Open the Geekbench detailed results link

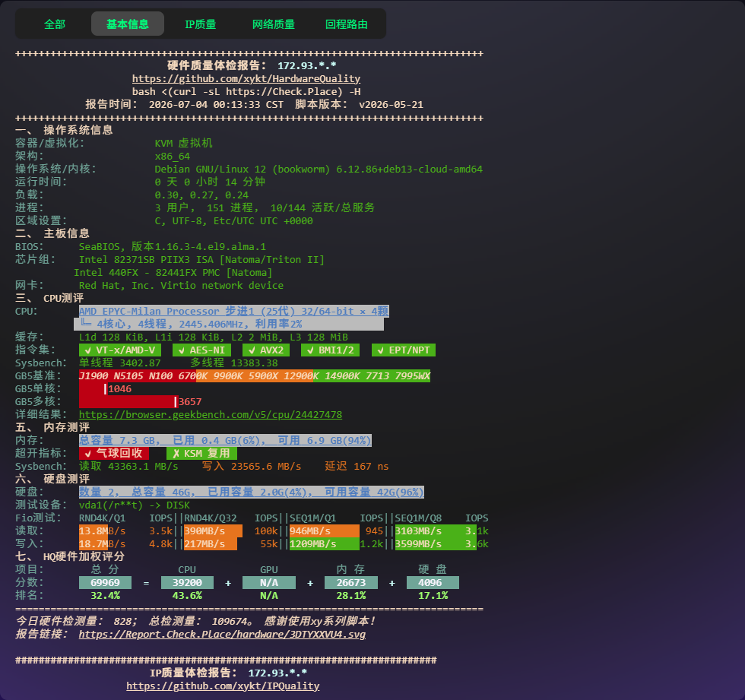click(211, 414)
